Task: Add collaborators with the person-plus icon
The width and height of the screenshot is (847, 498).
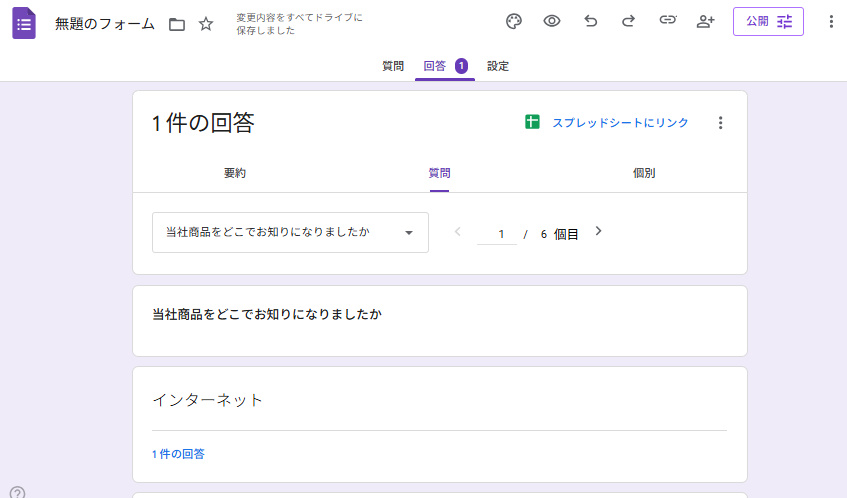Action: (x=706, y=21)
